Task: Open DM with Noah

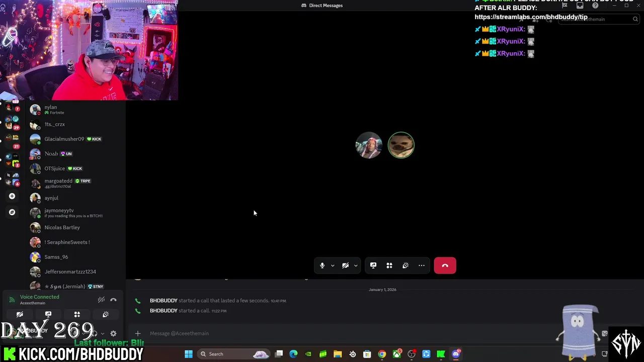Action: (75, 153)
